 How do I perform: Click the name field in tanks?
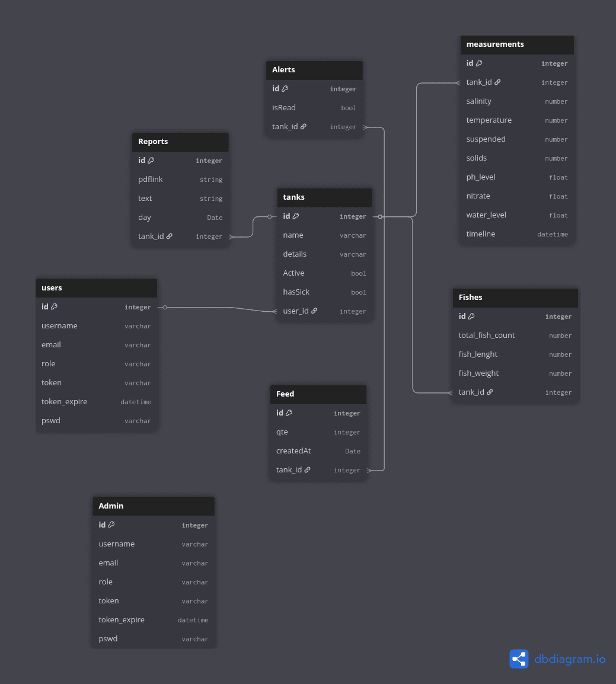coord(324,235)
